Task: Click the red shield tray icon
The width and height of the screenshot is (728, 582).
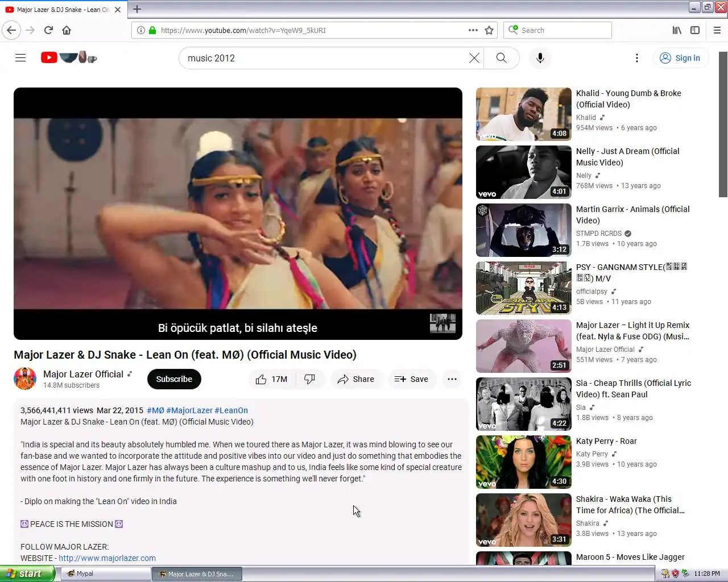Action: (675, 573)
